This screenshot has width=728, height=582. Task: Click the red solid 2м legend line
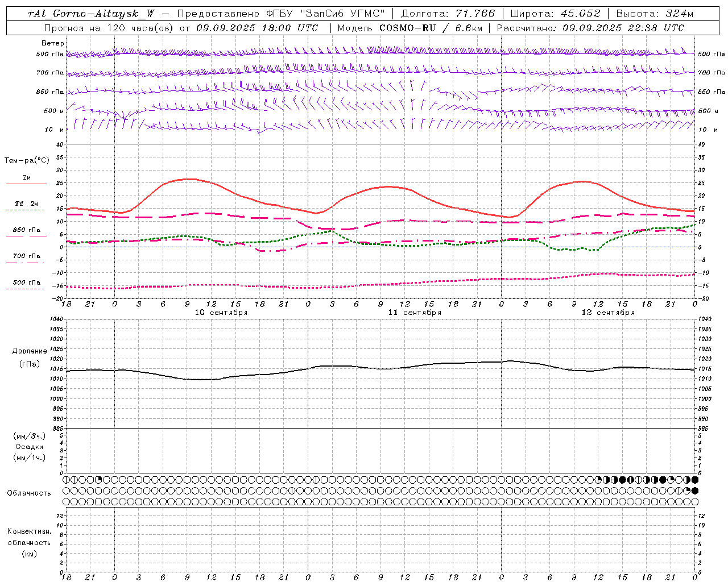coord(26,184)
